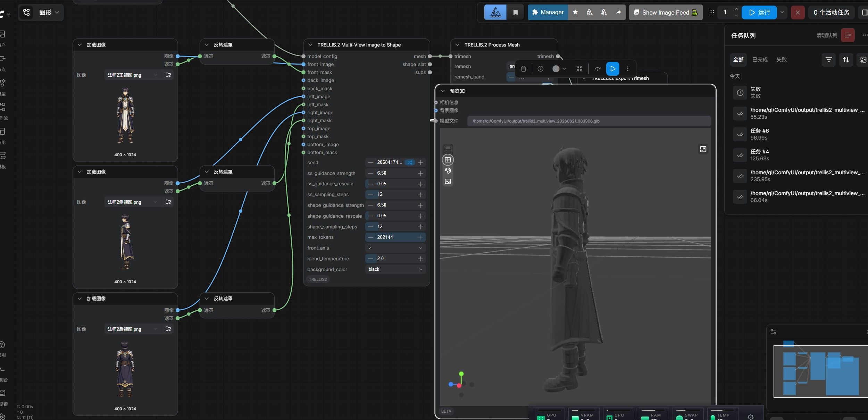Click the star icon next to Manager
Screen dimensions: 868x420
pos(575,12)
